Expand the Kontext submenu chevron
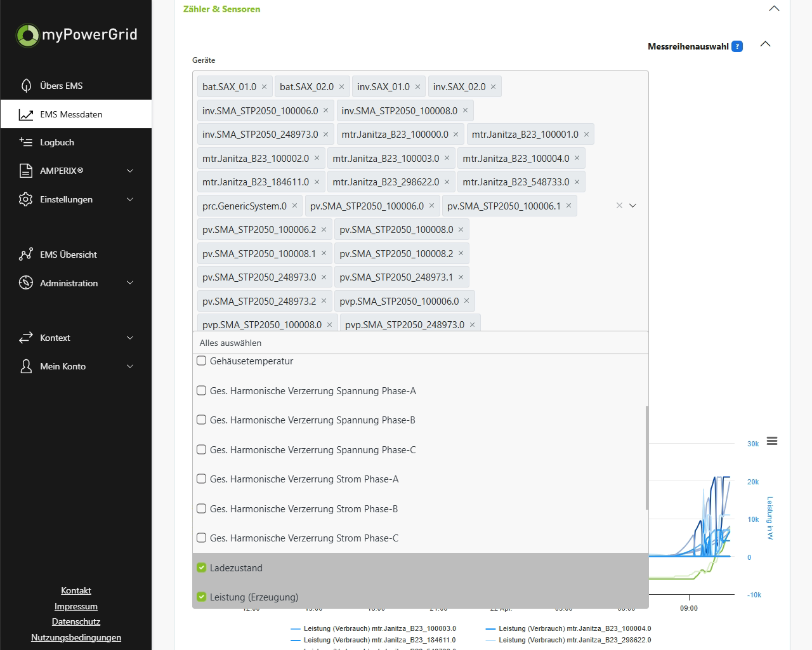The height and width of the screenshot is (650, 812). [130, 338]
